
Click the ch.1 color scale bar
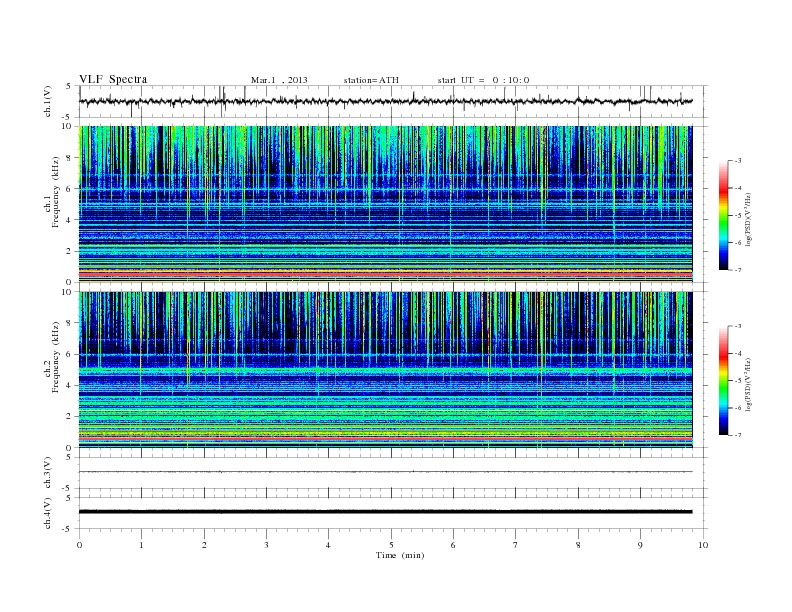[723, 215]
